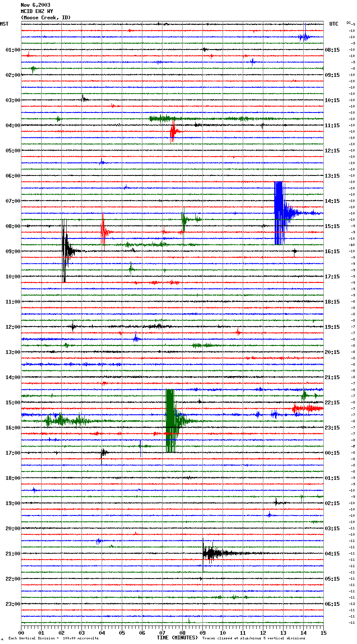Click the MST time zone header
The width and height of the screenshot is (357, 644).
[x=4, y=24]
